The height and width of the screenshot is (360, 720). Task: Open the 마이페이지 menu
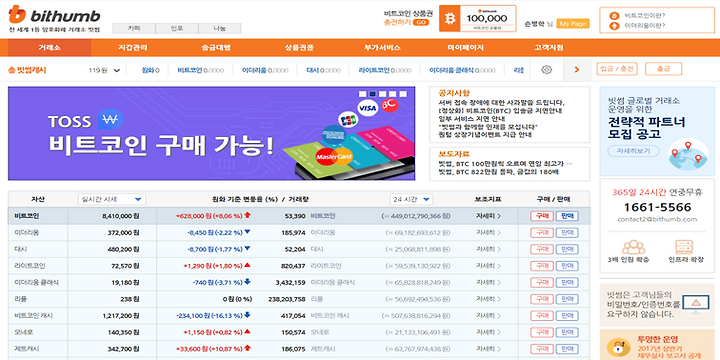click(x=465, y=48)
